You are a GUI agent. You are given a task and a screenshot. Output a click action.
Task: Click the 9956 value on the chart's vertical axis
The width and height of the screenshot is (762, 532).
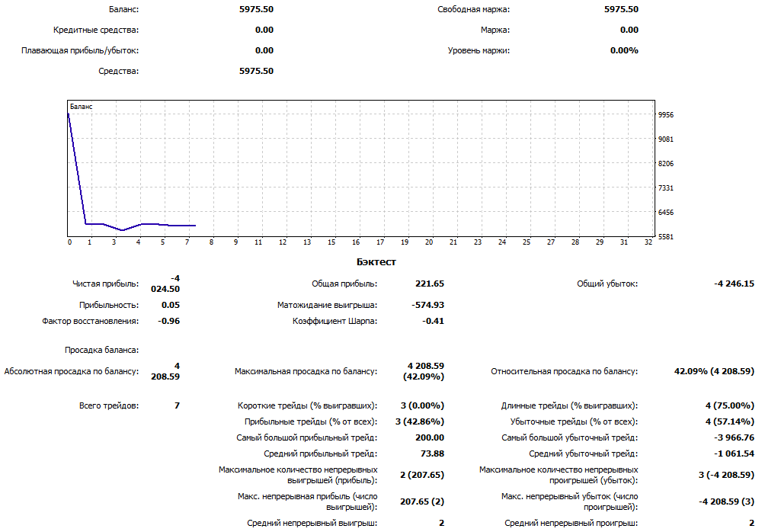664,115
